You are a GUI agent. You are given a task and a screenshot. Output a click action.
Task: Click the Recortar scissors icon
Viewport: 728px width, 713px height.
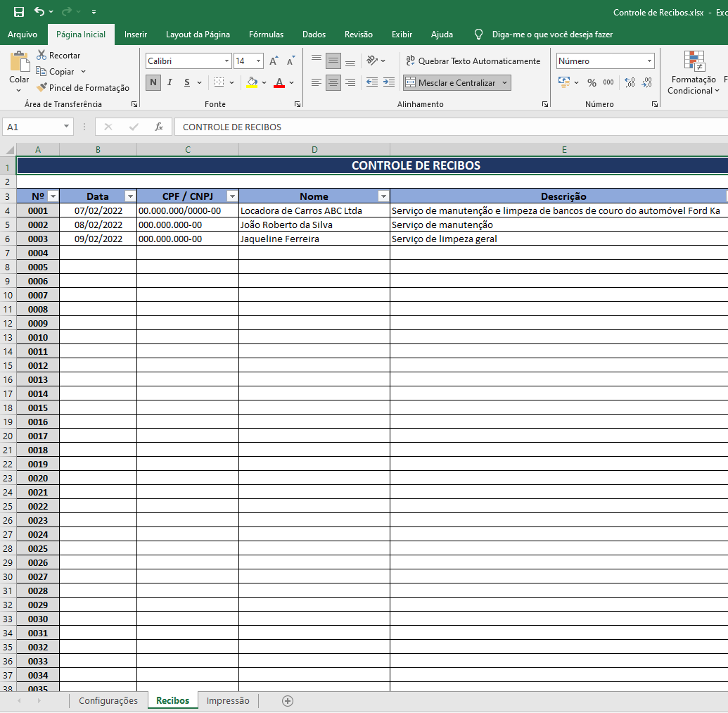41,55
